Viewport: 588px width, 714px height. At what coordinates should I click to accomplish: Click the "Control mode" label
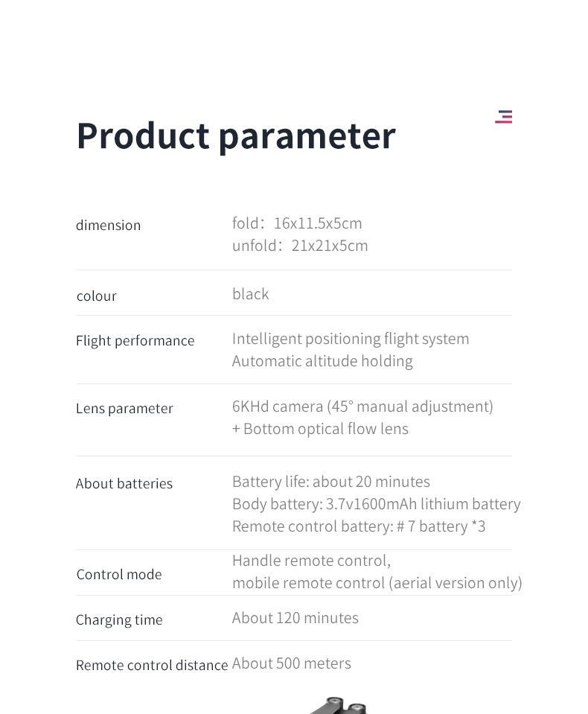coord(119,575)
